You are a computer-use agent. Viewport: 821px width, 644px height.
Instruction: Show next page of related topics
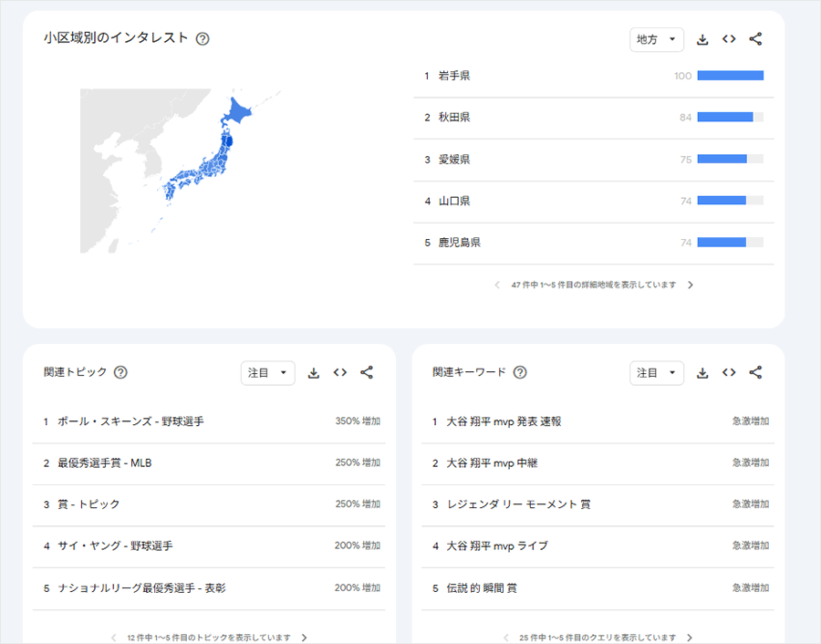(x=305, y=637)
